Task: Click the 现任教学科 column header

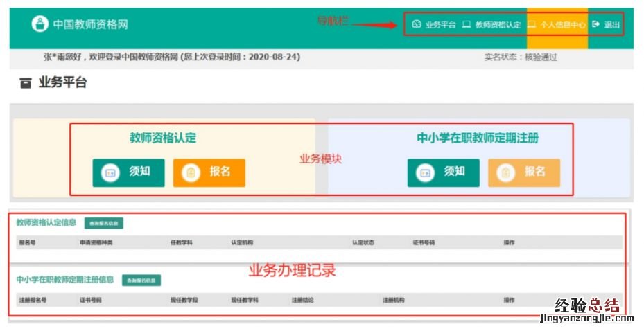Action: [x=245, y=300]
